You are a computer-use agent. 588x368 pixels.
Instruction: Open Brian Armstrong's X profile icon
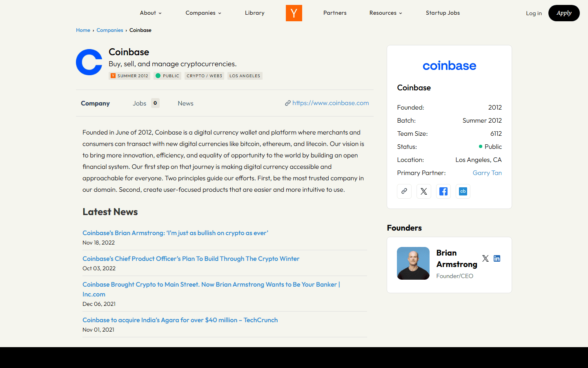[485, 258]
